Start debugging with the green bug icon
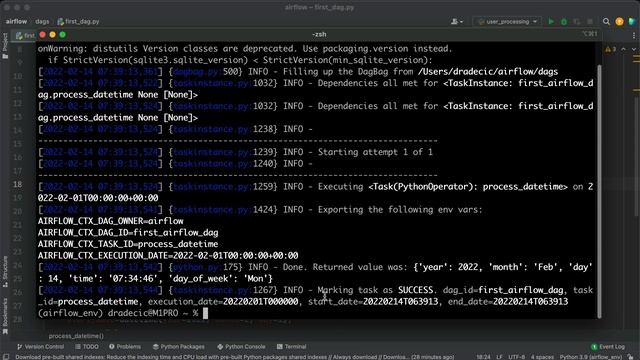The image size is (640, 360). pos(564,22)
